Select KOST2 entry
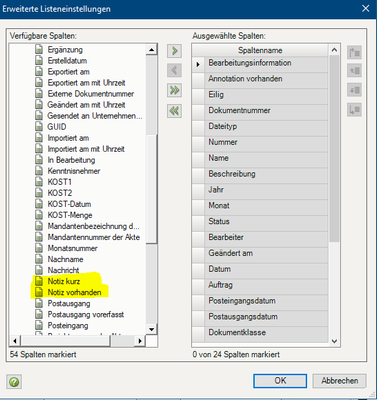The width and height of the screenshot is (377, 400). (60, 193)
